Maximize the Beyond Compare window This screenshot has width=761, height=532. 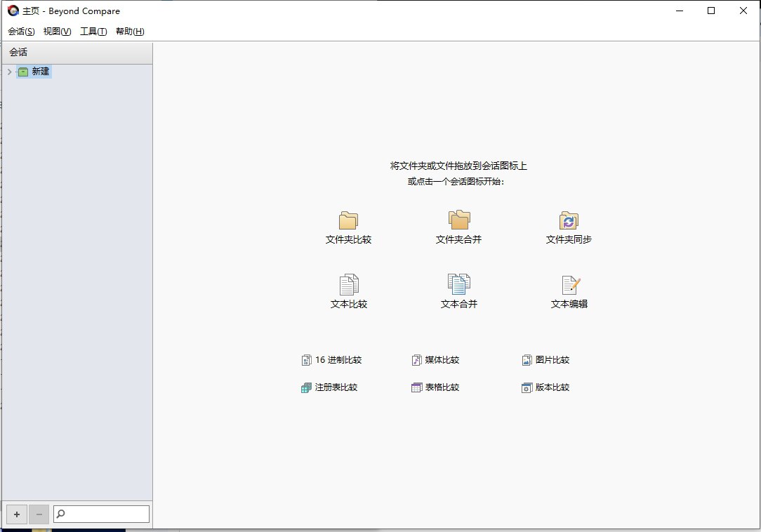pyautogui.click(x=711, y=11)
